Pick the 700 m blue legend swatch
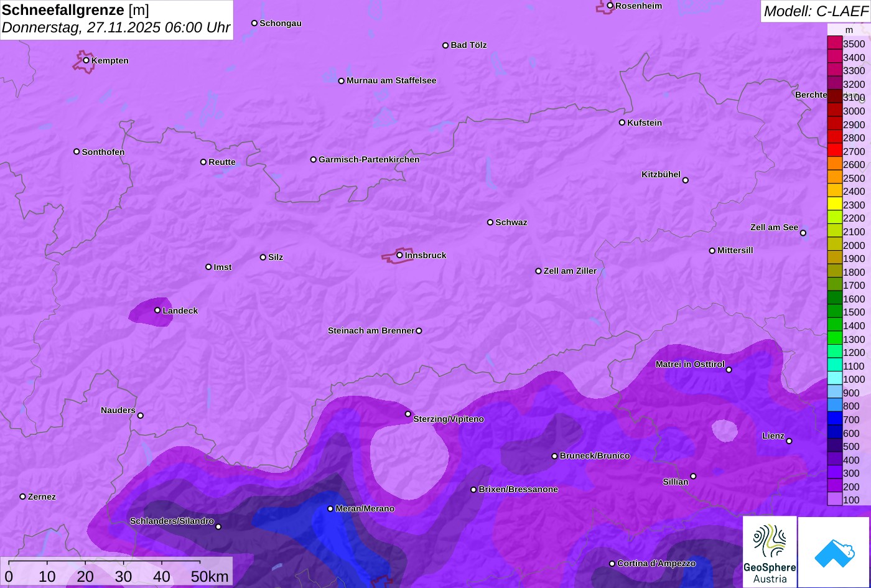 point(834,419)
